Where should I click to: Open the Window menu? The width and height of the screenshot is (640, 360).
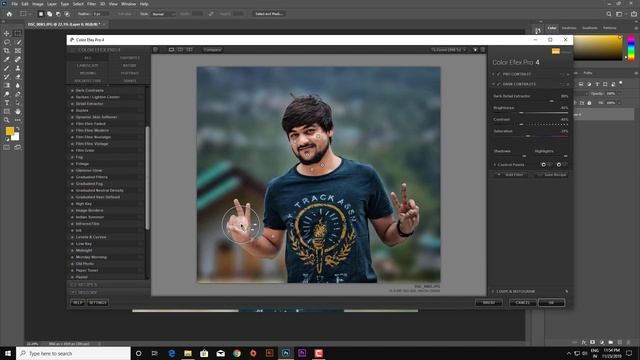coord(128,4)
